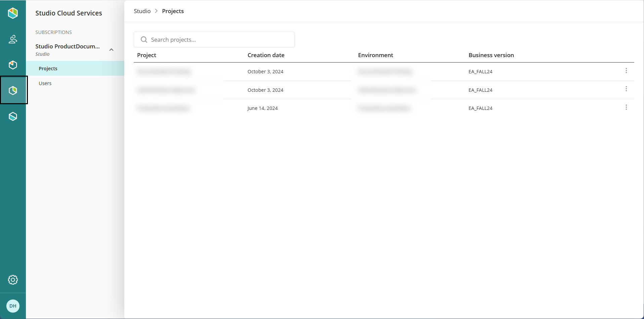Focus the Search projects input field
The width and height of the screenshot is (644, 319).
[x=218, y=40]
